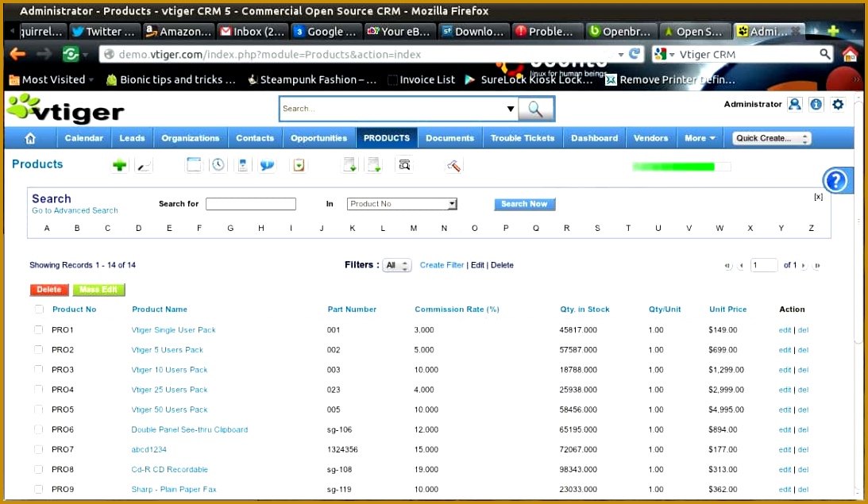The image size is (868, 504).
Task: Open the chat bubble icon
Action: coord(268,165)
